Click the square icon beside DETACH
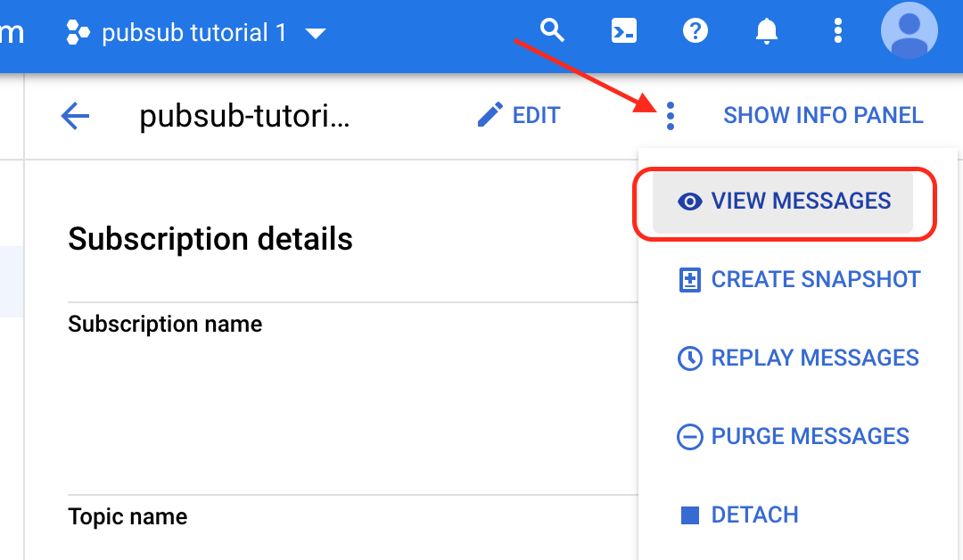Image resolution: width=963 pixels, height=560 pixels. coord(689,515)
